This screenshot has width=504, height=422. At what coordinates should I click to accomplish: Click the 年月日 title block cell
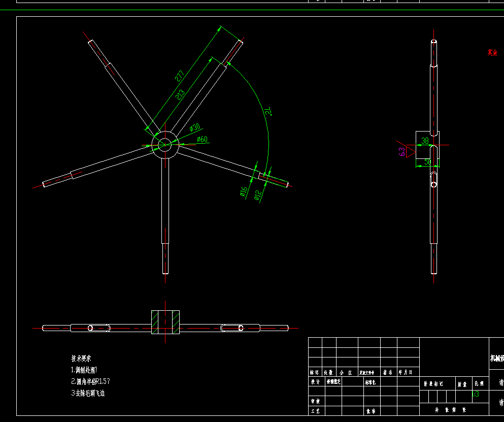point(408,372)
